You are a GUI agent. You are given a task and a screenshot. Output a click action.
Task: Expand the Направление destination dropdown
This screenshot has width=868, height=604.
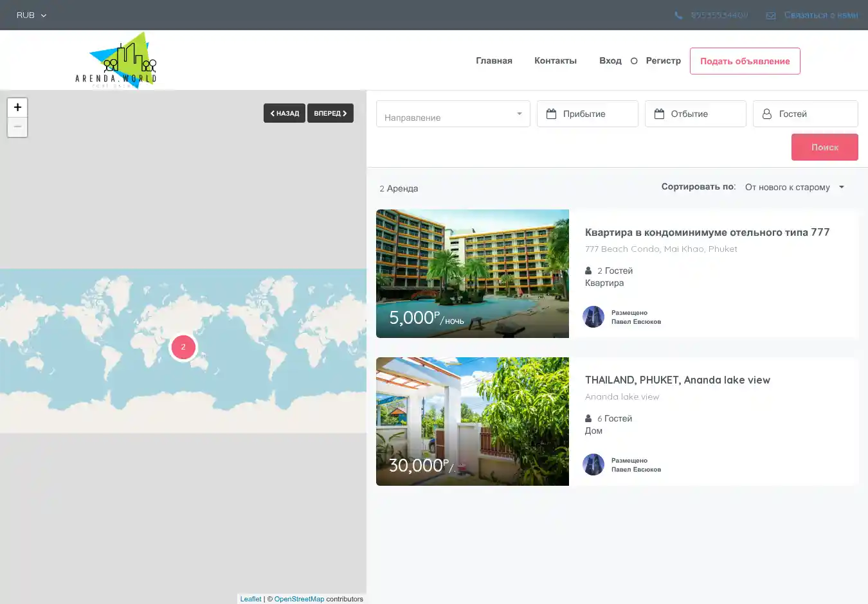tap(453, 114)
